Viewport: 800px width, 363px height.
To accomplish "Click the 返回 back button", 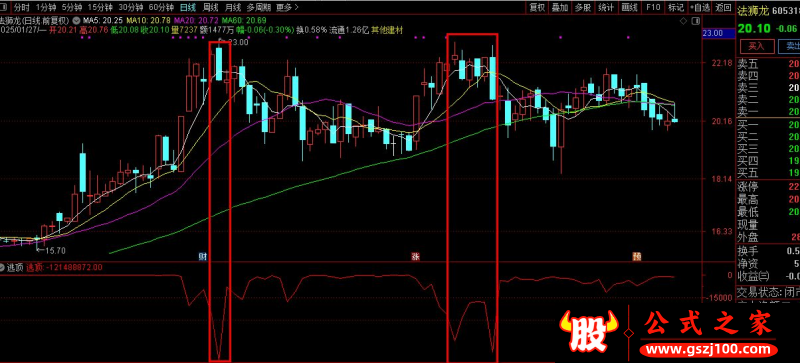I will (723, 7).
